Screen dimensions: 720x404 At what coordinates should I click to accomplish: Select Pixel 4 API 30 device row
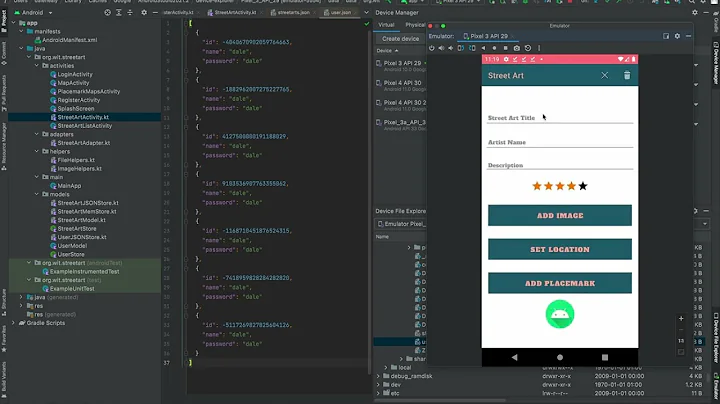(x=402, y=85)
